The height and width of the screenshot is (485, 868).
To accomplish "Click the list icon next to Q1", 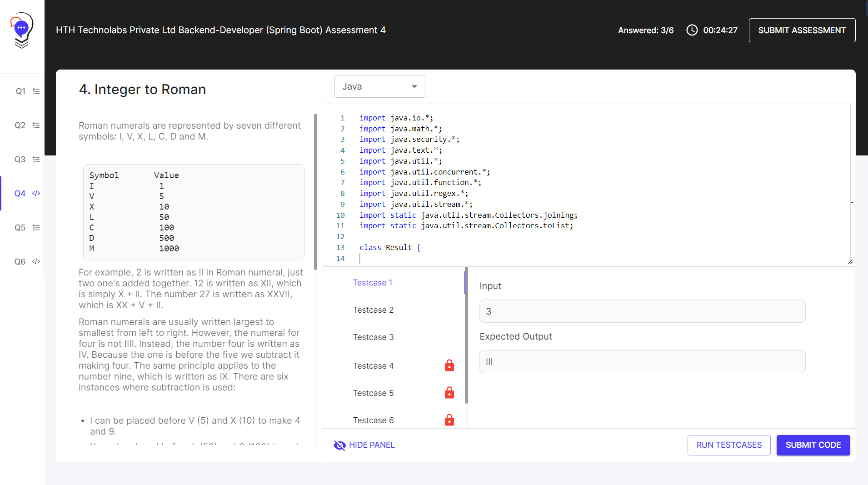I will 36,91.
